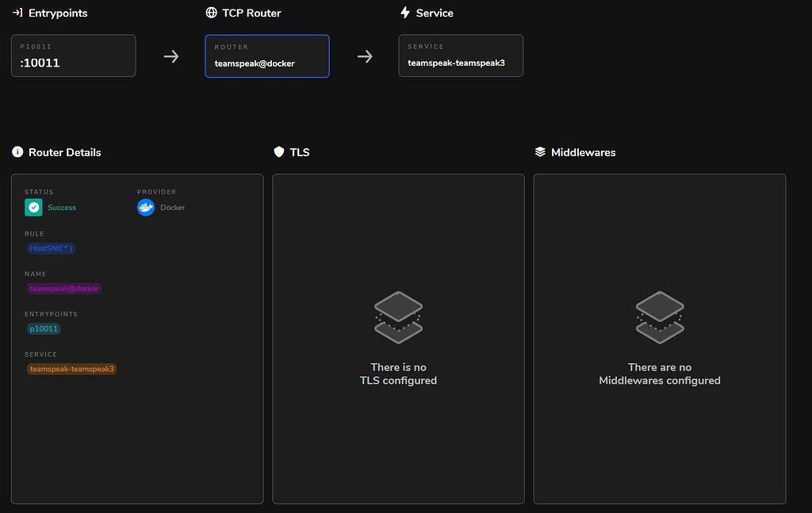The width and height of the screenshot is (812, 513).
Task: Click the :10011 entrypoint card
Action: (x=73, y=56)
